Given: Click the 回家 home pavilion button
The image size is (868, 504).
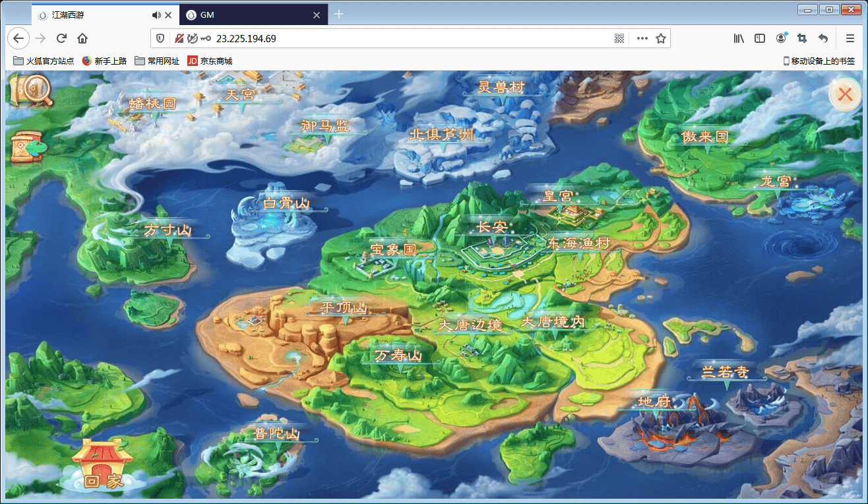Looking at the screenshot, I should (104, 466).
